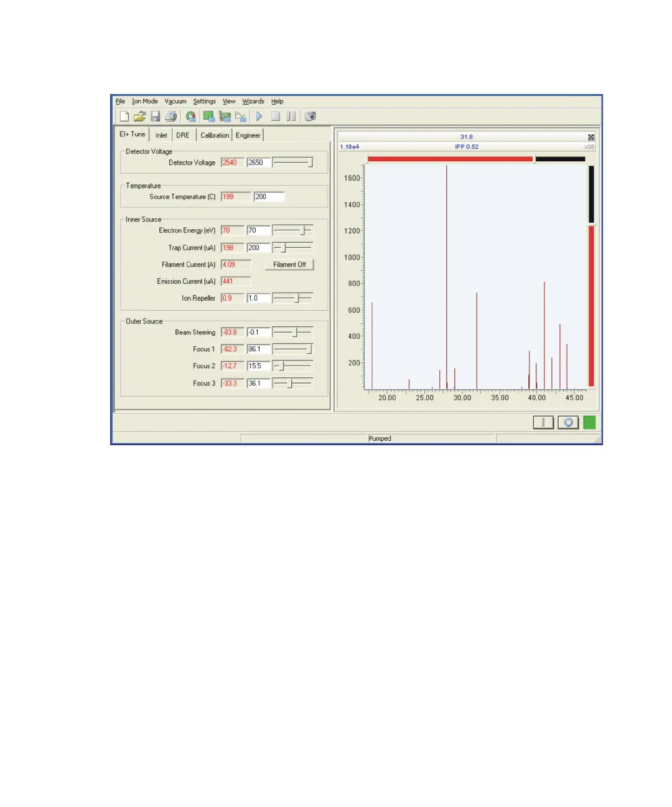Click the Ion Repeller slider

(x=292, y=298)
